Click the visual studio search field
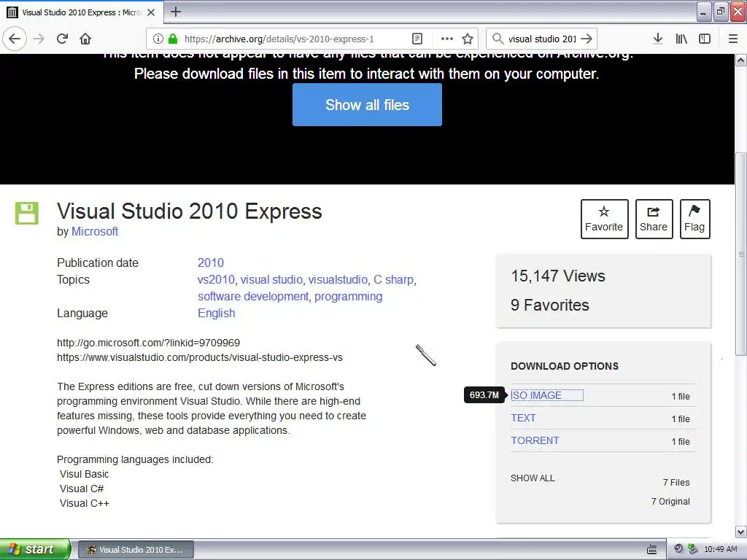 tap(542, 39)
